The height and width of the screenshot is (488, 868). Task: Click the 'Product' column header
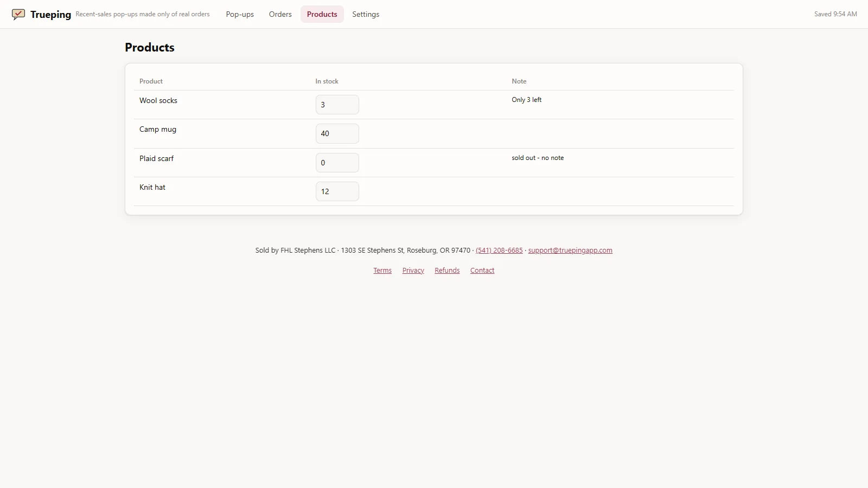(151, 81)
